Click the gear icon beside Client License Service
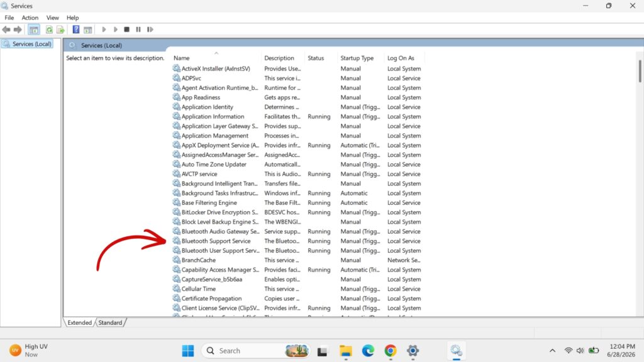This screenshot has height=362, width=644. [176, 307]
